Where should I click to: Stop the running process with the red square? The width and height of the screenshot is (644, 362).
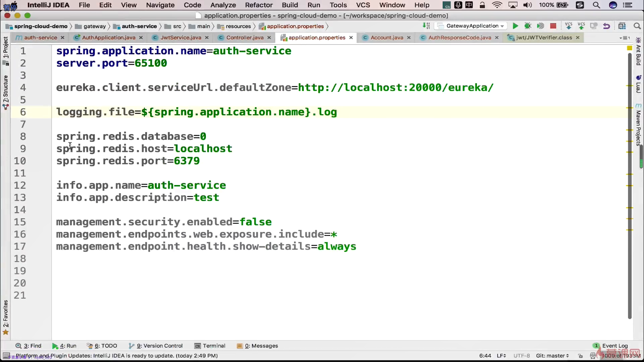(553, 26)
